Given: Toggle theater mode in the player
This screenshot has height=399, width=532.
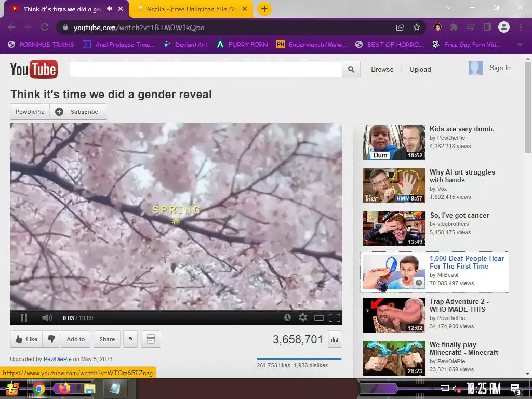Looking at the screenshot, I should tap(318, 318).
